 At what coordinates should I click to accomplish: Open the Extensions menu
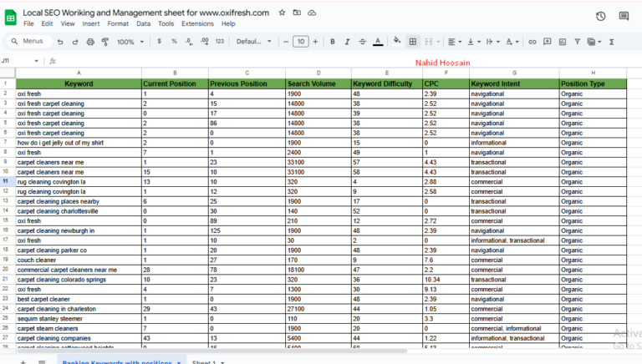[x=197, y=23]
